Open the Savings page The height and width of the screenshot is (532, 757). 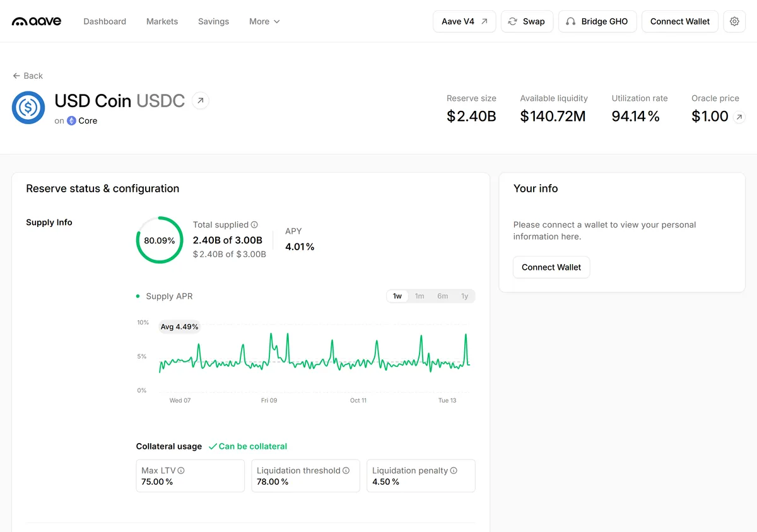coord(214,21)
